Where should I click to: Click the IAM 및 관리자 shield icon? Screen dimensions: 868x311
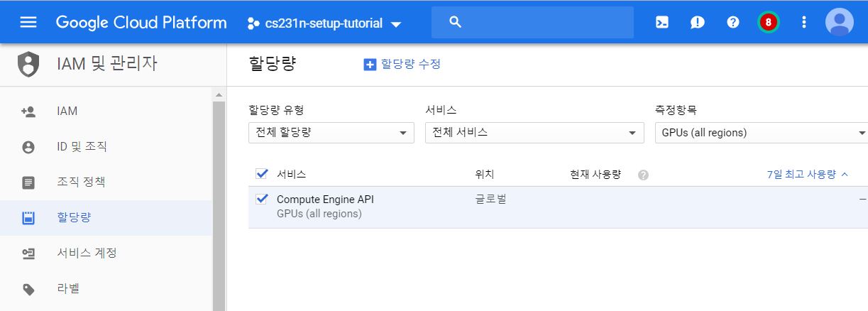(28, 64)
